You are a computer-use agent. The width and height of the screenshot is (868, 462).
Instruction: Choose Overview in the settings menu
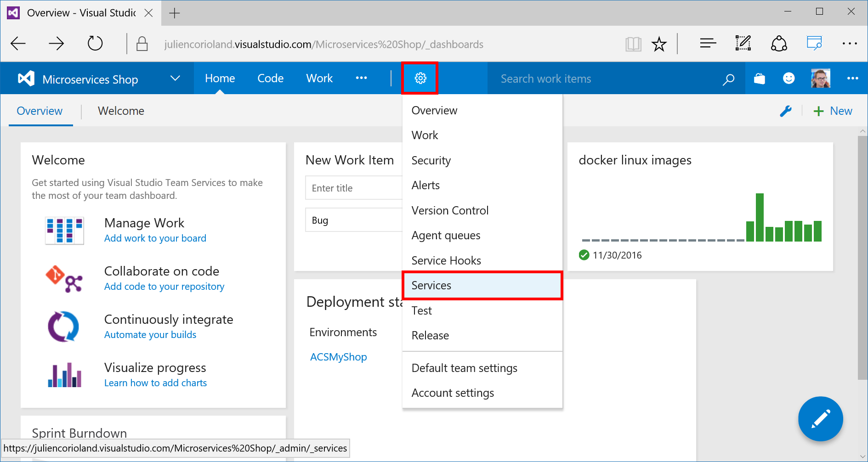(482, 110)
